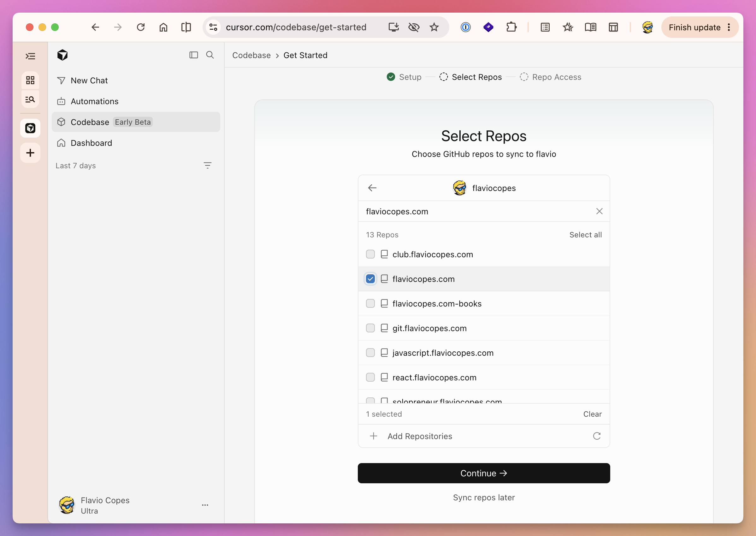Reload the page

click(141, 27)
